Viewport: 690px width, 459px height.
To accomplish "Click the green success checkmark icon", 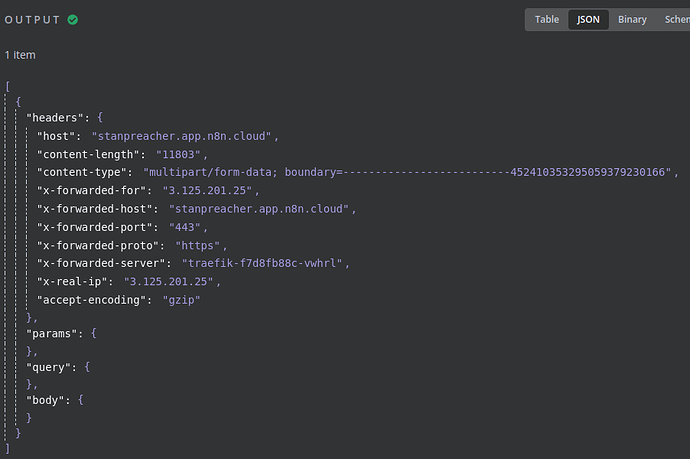I will tap(73, 19).
